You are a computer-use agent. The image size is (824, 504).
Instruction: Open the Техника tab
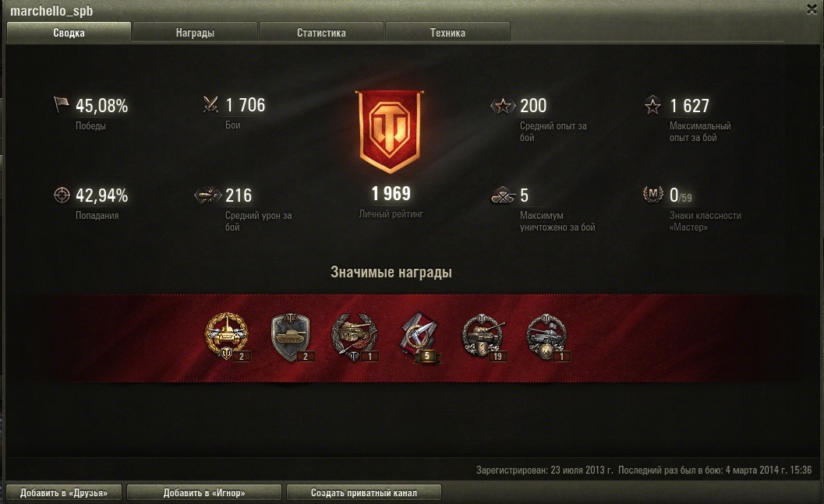(447, 33)
